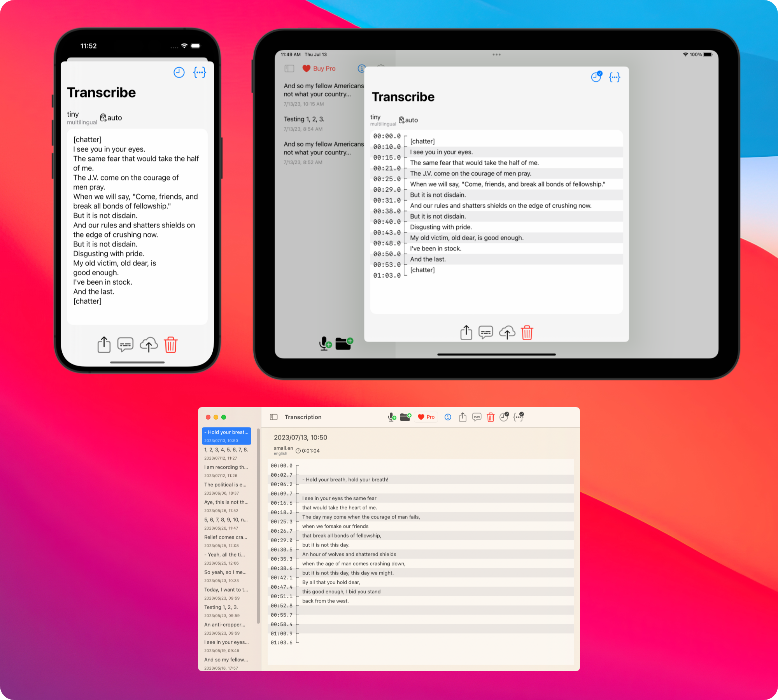778x700 pixels.
Task: Tap iPad subtitles caption bubble icon
Action: pyautogui.click(x=485, y=332)
